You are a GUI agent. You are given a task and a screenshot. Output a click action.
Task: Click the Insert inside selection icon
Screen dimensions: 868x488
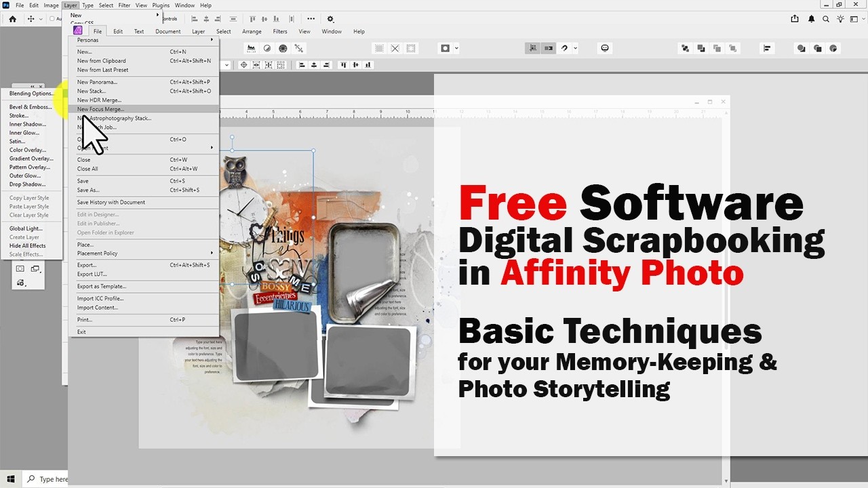(833, 48)
